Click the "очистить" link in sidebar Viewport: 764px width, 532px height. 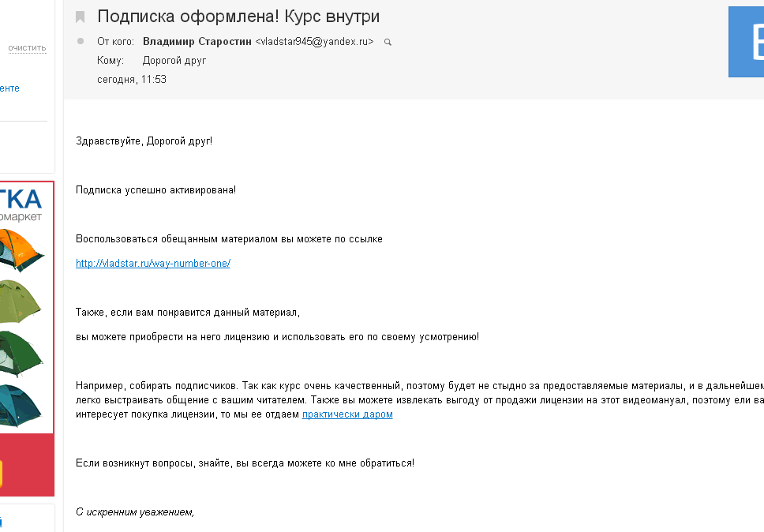click(x=27, y=48)
